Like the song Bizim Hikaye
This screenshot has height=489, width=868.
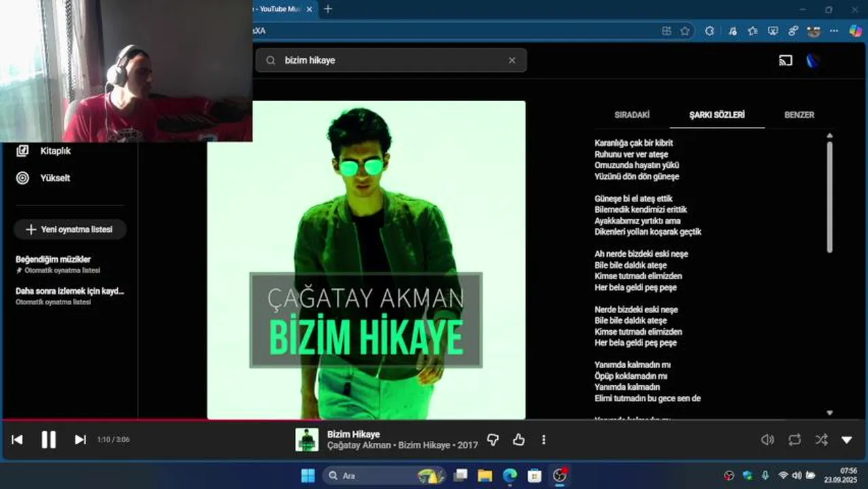click(519, 440)
